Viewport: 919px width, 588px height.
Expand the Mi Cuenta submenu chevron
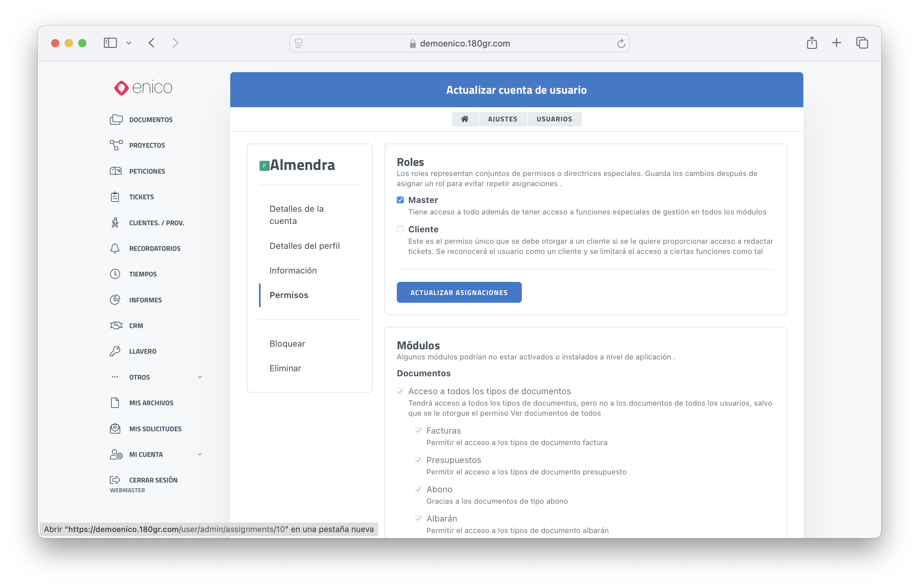point(200,454)
